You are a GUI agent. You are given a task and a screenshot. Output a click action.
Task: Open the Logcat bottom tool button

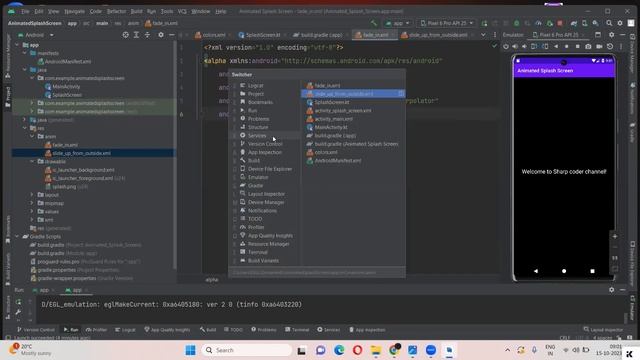tap(125, 330)
